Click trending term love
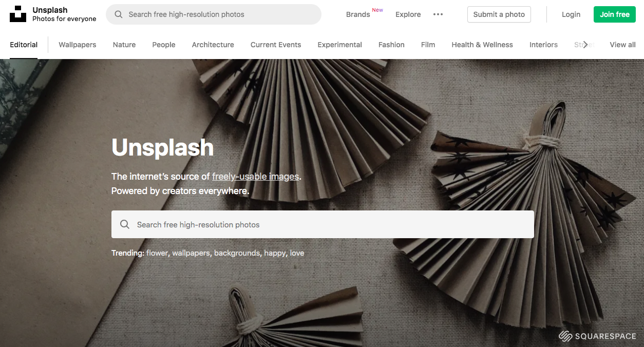644x347 pixels. pyautogui.click(x=297, y=253)
